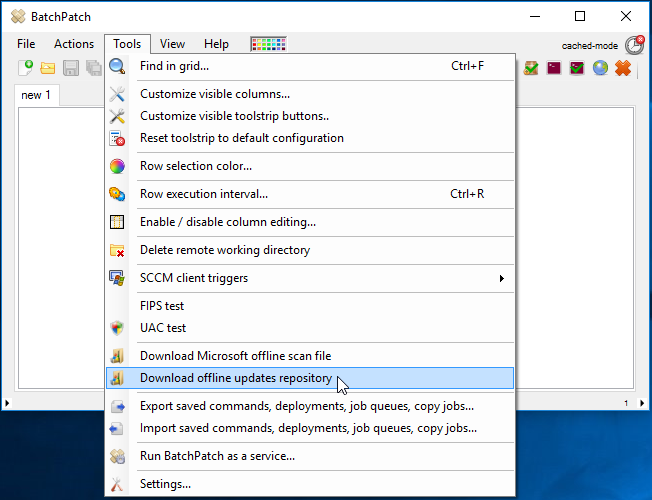Click the package with green check icon
Screen dimensions: 652x500
point(531,68)
